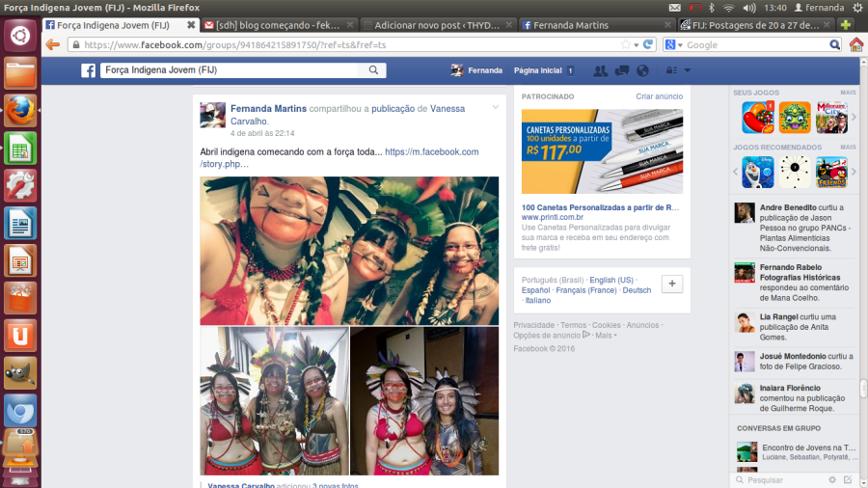
Task: Open bottom-left photo of three women
Action: click(x=275, y=400)
